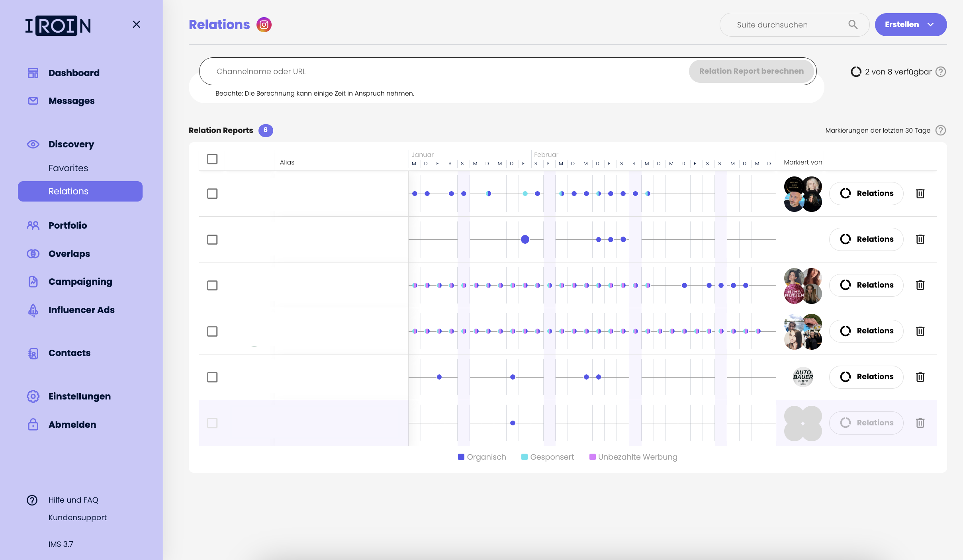The image size is (963, 560).
Task: Click the Instagram icon next to Relations
Action: pos(264,25)
